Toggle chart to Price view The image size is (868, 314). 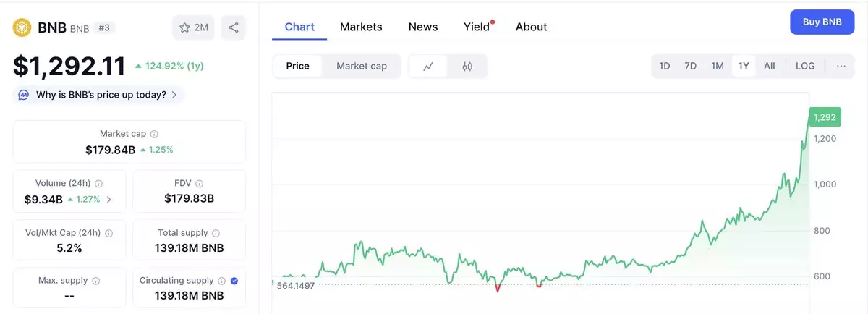[297, 66]
